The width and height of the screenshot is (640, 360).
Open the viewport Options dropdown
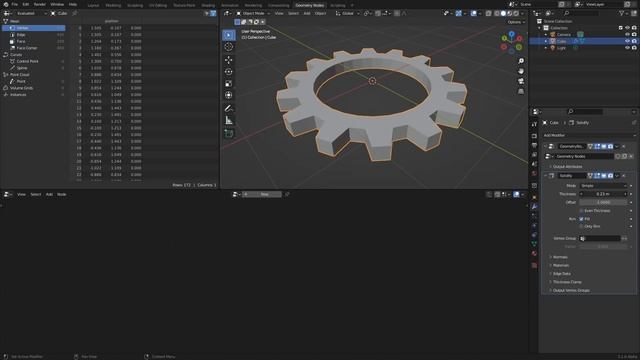[516, 22]
